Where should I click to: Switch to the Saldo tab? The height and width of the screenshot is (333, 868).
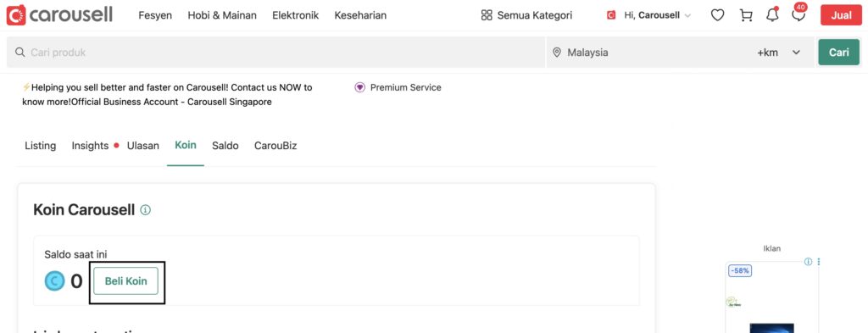(225, 146)
